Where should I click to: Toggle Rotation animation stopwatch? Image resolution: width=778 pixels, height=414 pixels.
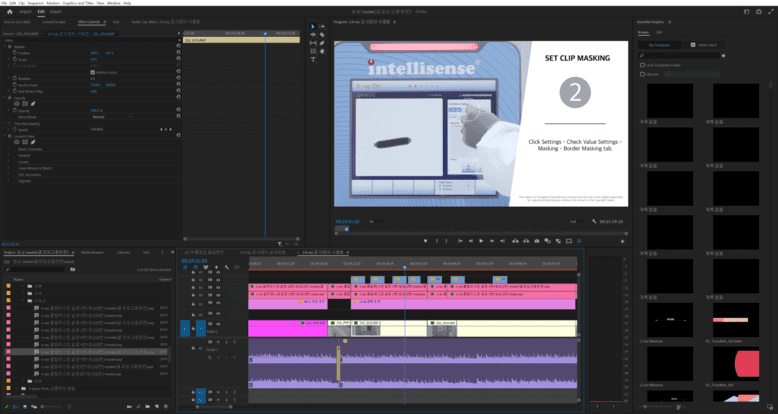(x=15, y=78)
